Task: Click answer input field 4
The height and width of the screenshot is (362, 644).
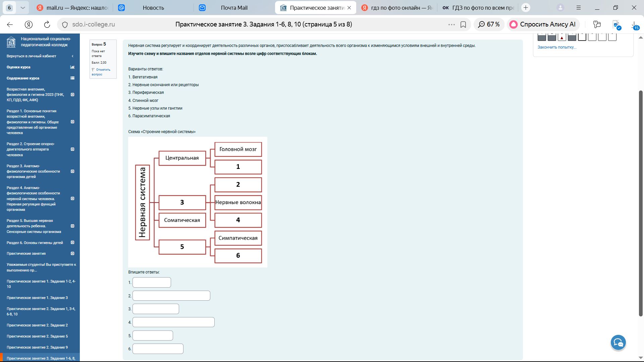Action: point(173,322)
